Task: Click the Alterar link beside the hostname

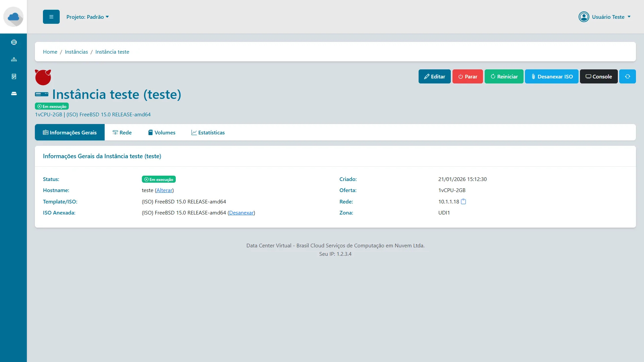Action: point(164,190)
